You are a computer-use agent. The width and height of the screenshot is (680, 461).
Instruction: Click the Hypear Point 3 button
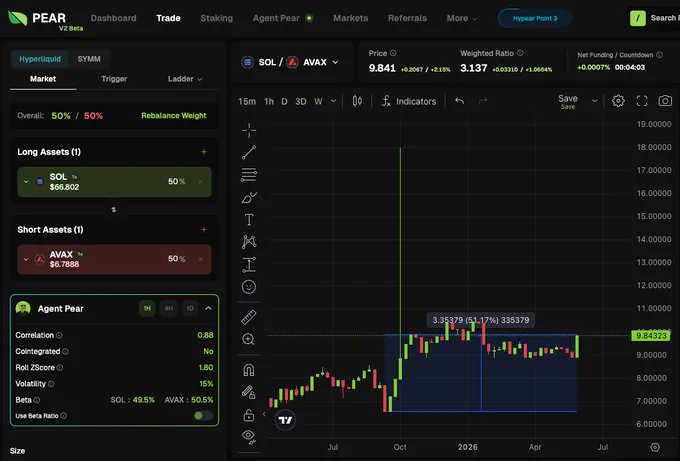point(535,18)
